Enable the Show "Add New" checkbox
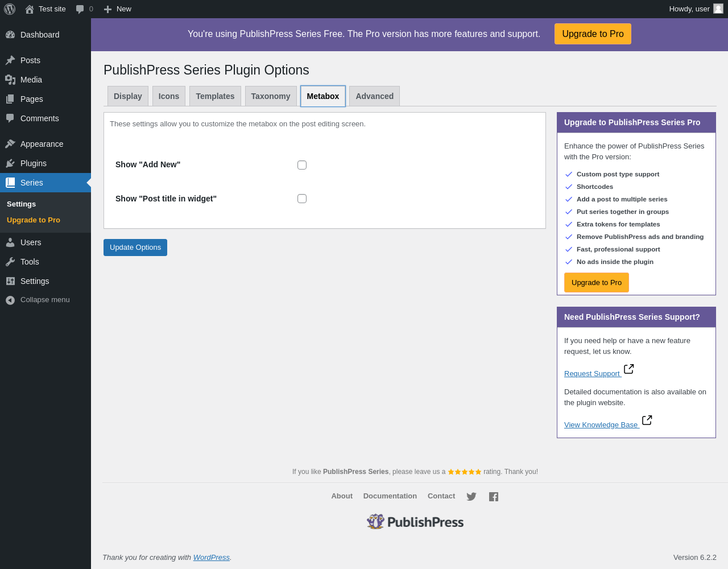Viewport: 728px width, 569px height. (x=302, y=165)
